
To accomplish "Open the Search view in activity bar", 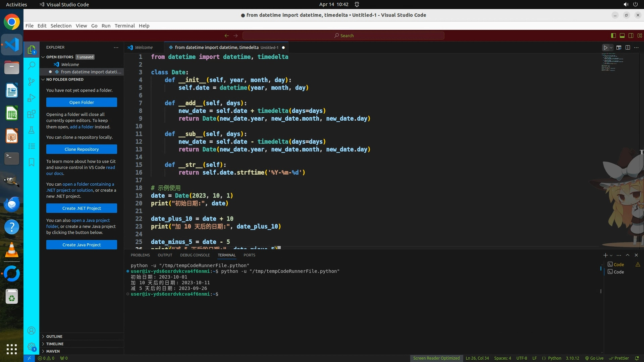I will point(31,65).
